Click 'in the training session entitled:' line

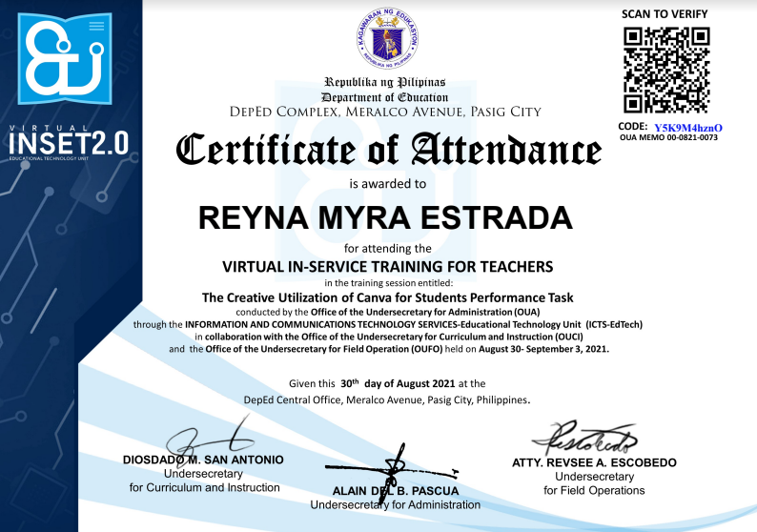click(x=389, y=283)
